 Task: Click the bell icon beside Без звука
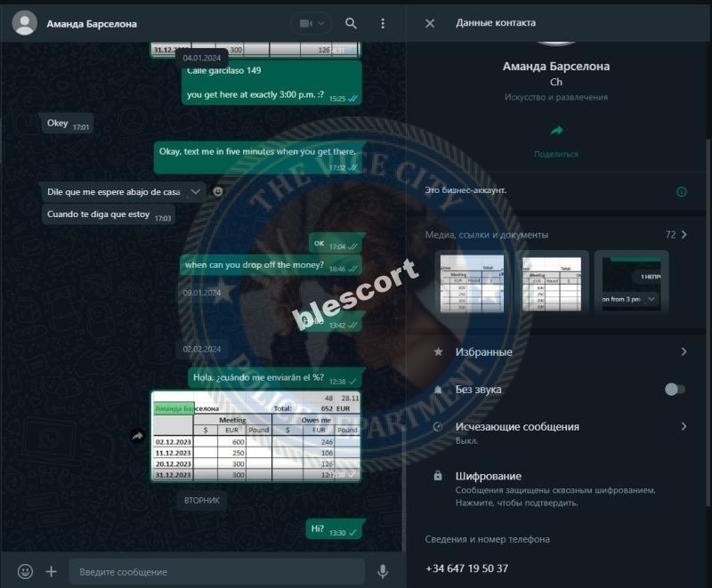pos(438,390)
